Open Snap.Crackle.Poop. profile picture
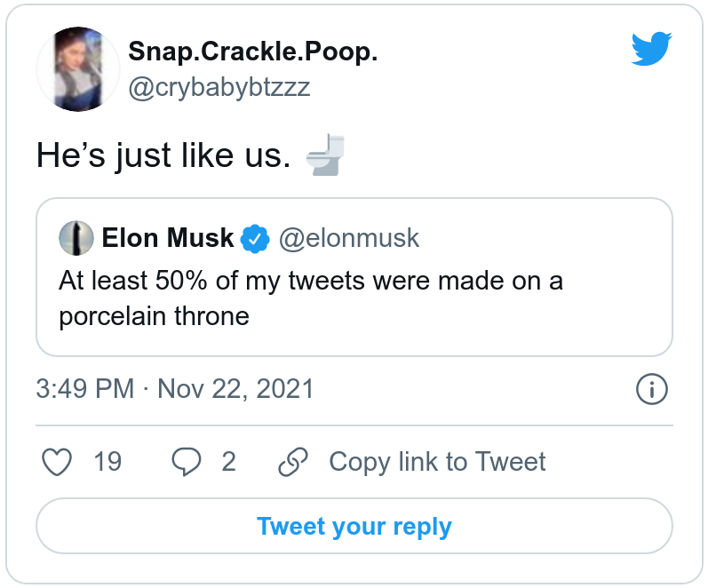Viewport: 708px width, 588px height. (77, 68)
